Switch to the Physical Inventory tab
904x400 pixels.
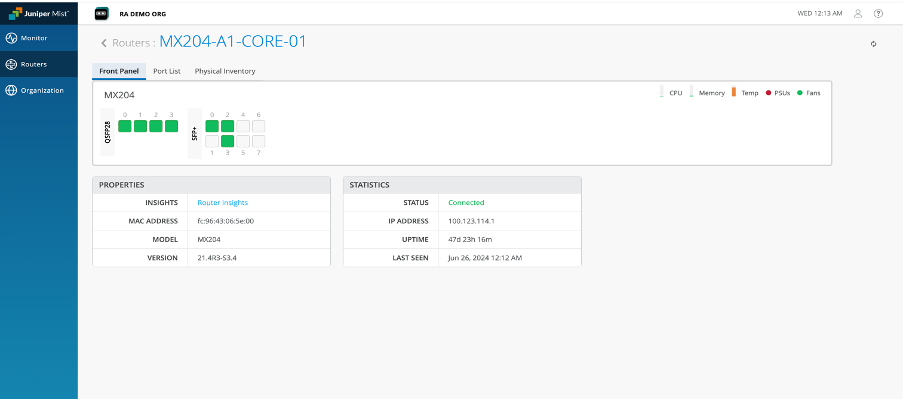pyautogui.click(x=225, y=71)
